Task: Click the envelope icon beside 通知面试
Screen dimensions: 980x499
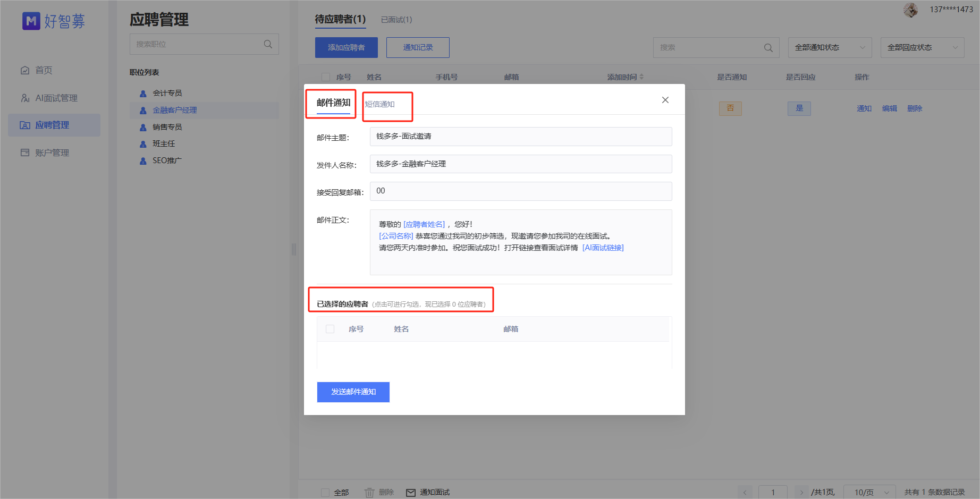Action: (410, 492)
